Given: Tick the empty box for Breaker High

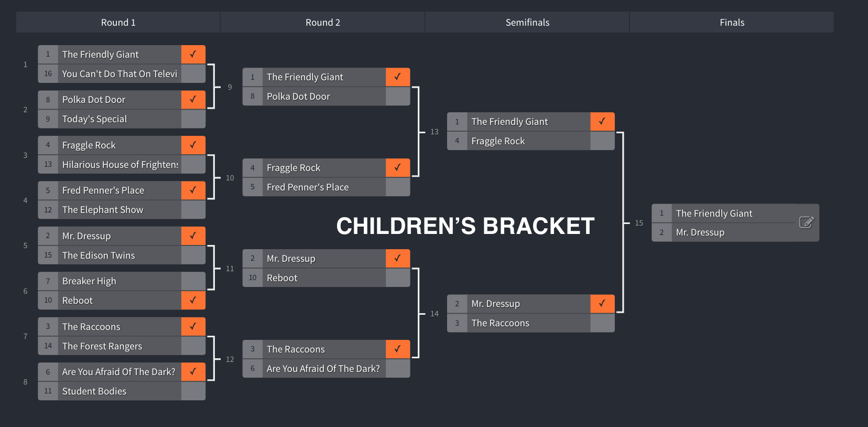Looking at the screenshot, I should point(193,281).
